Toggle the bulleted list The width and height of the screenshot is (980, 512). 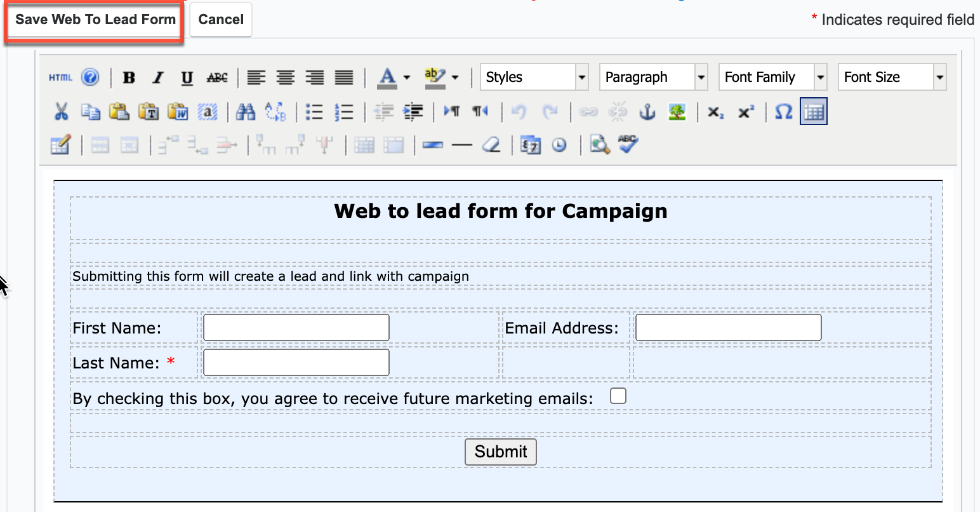click(x=314, y=112)
